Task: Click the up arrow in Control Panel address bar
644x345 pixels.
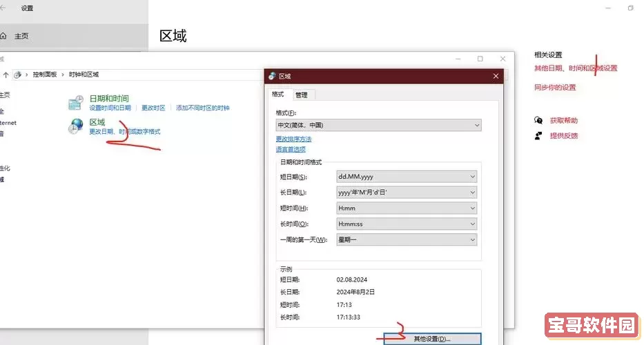Action: (x=6, y=75)
